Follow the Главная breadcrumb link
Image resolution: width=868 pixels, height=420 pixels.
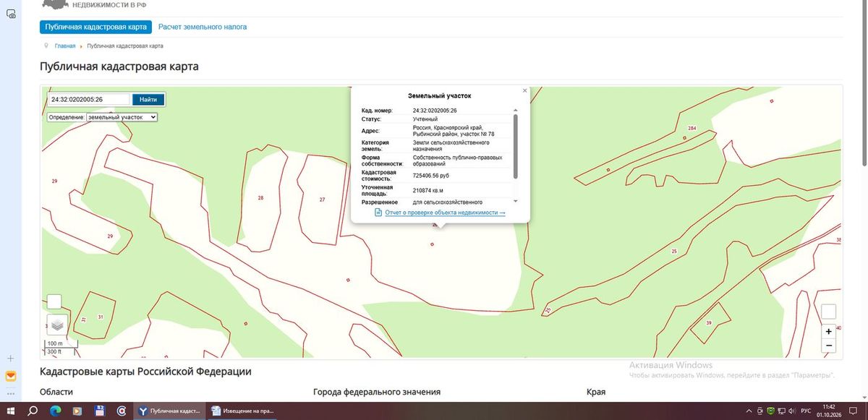click(65, 46)
